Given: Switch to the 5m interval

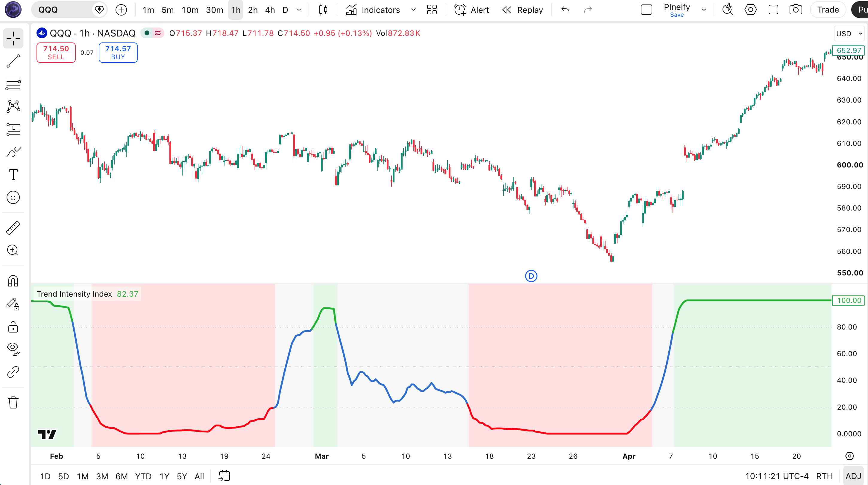Looking at the screenshot, I should [x=168, y=10].
